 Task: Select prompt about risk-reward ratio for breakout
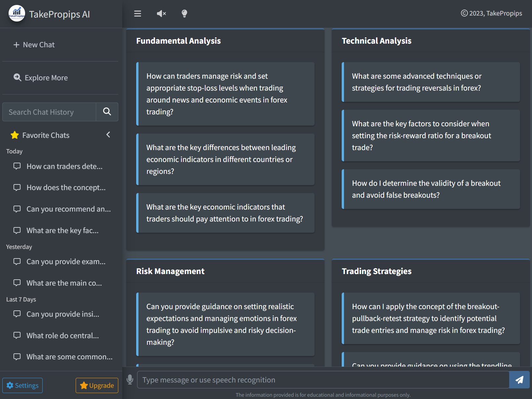pyautogui.click(x=431, y=136)
